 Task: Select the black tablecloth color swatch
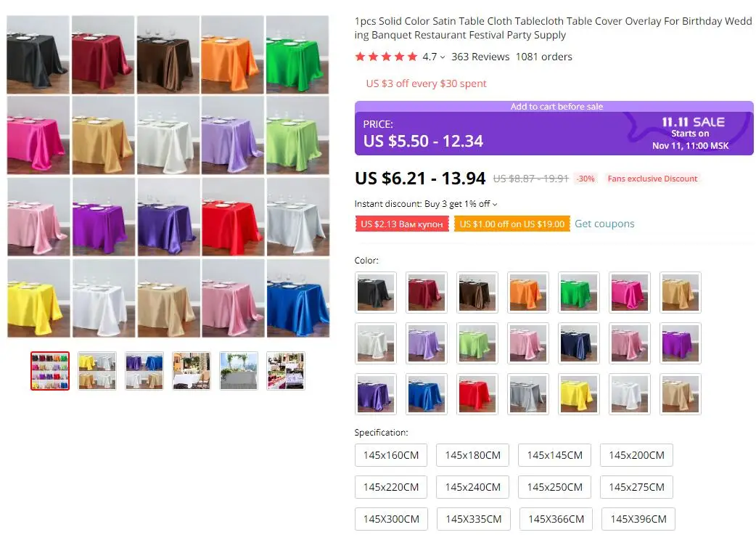[x=376, y=293]
